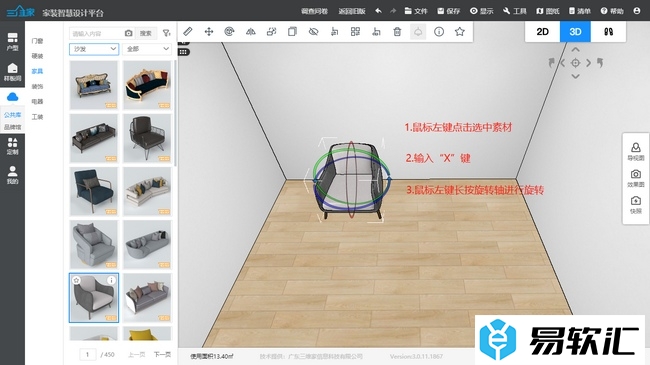Click the 快照 snapshot icon

(x=636, y=205)
